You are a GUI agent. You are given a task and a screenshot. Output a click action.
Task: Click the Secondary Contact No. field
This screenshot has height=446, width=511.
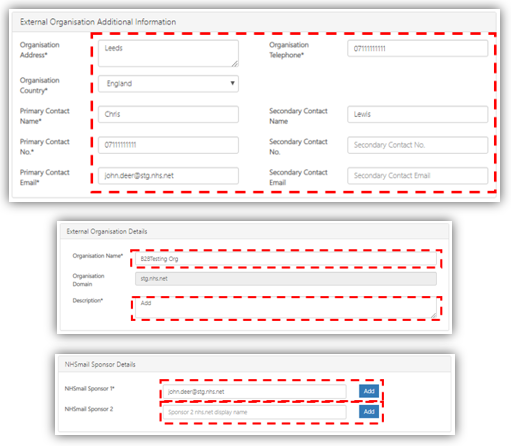pyautogui.click(x=418, y=145)
